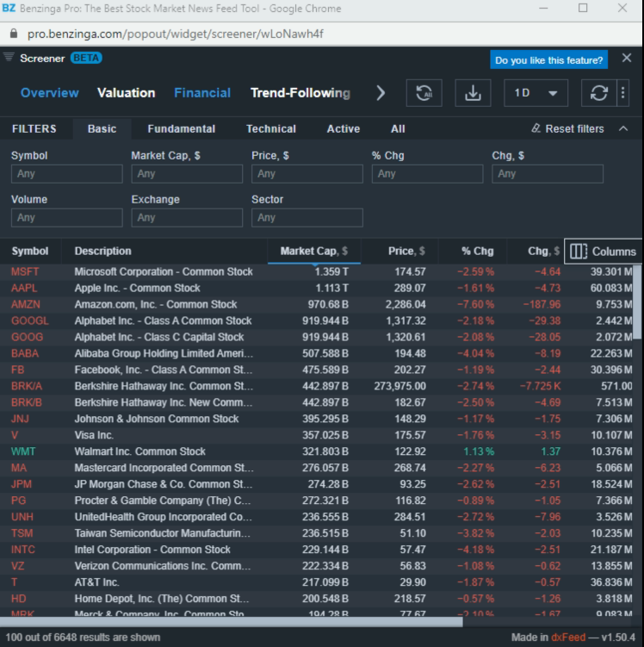Click the AMZN symbol

click(x=26, y=304)
